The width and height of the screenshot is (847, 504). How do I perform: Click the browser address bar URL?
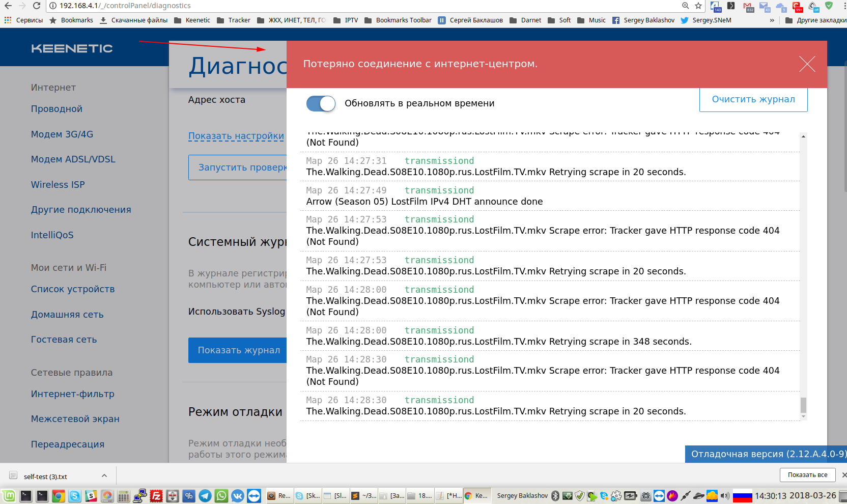[x=125, y=6]
